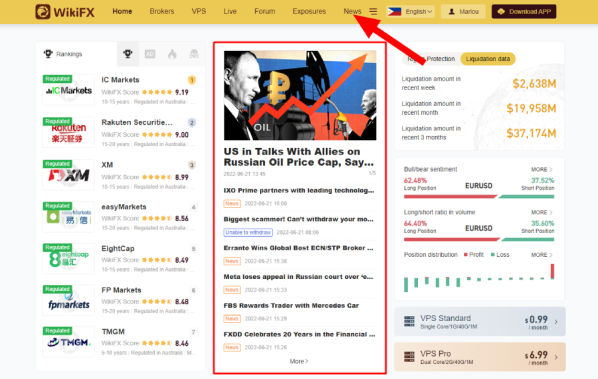Open the FP Markets broker name
Screen dimensions: 598x379
tap(121, 290)
